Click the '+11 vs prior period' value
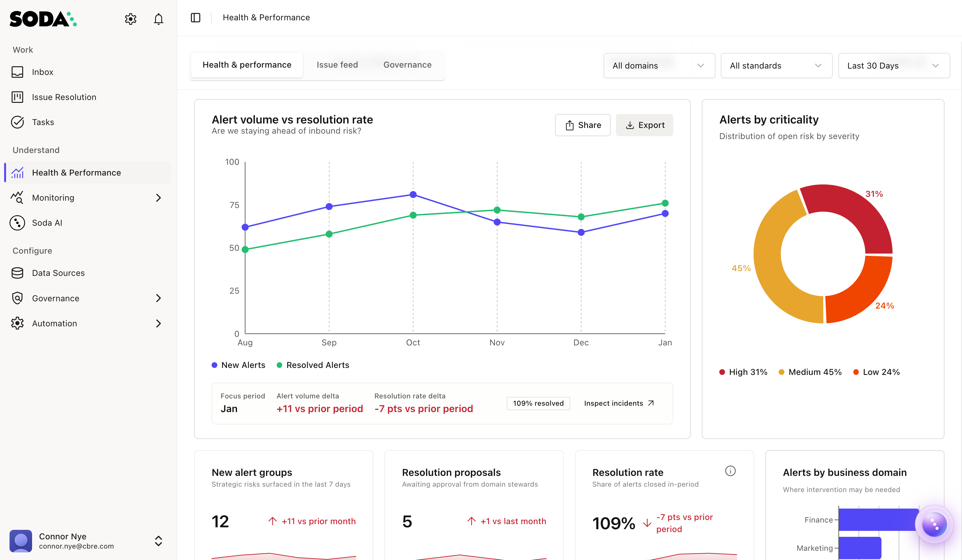 pyautogui.click(x=320, y=409)
